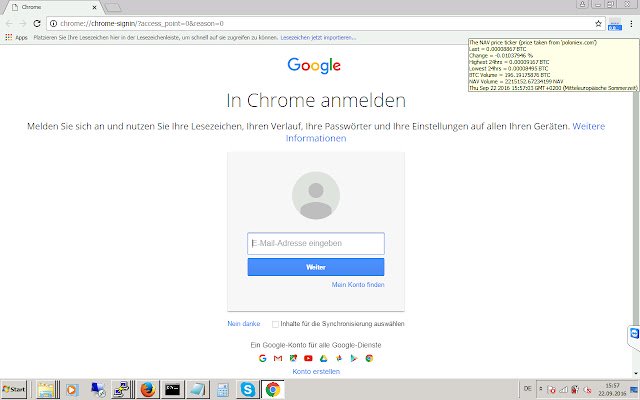This screenshot has height=400, width=640.
Task: Open Skype from the taskbar
Action: click(x=248, y=390)
